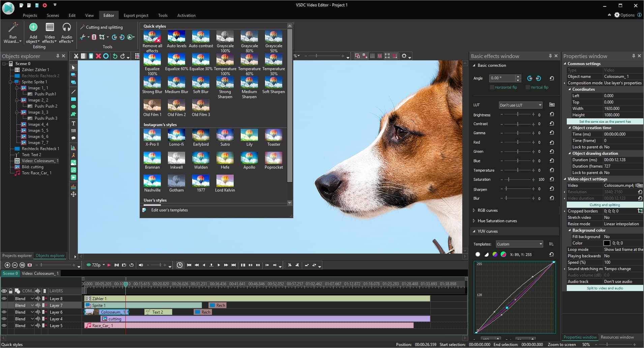
Task: Click Set the same size as parent button
Action: point(605,122)
